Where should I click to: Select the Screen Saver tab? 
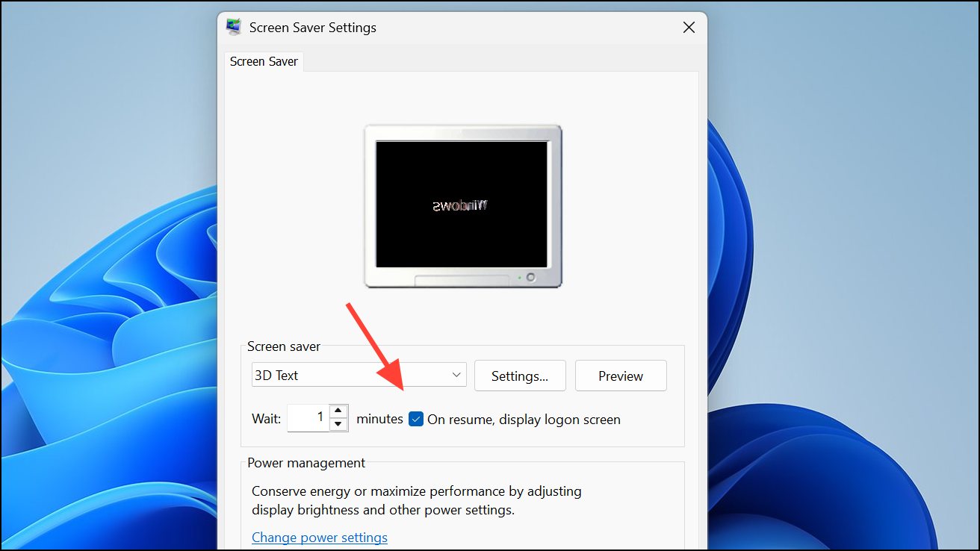[264, 62]
